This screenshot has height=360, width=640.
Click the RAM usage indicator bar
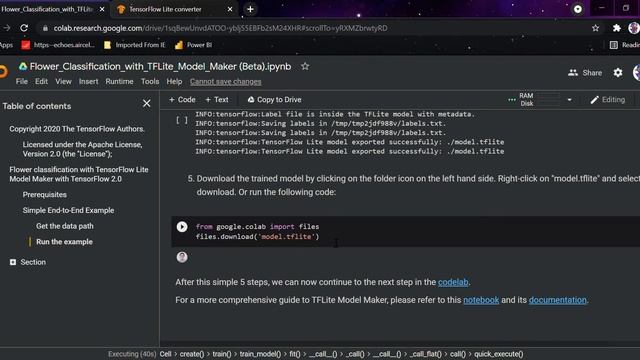[549, 96]
